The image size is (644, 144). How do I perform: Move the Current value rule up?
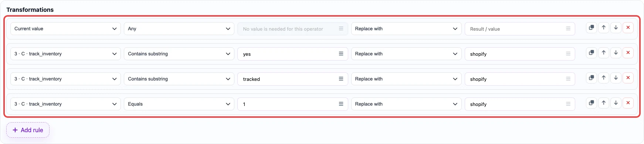point(604,28)
